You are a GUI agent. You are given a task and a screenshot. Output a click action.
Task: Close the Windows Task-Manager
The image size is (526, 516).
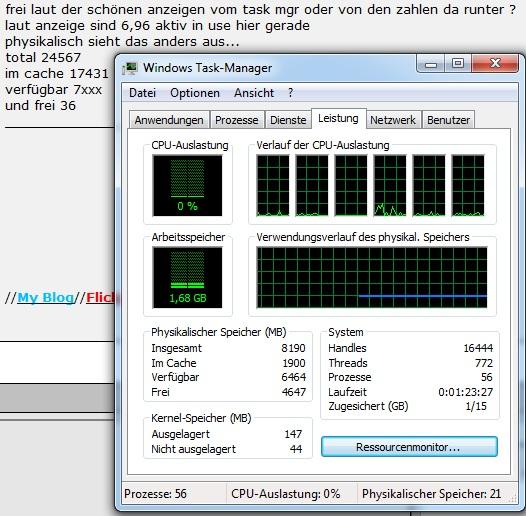[495, 64]
